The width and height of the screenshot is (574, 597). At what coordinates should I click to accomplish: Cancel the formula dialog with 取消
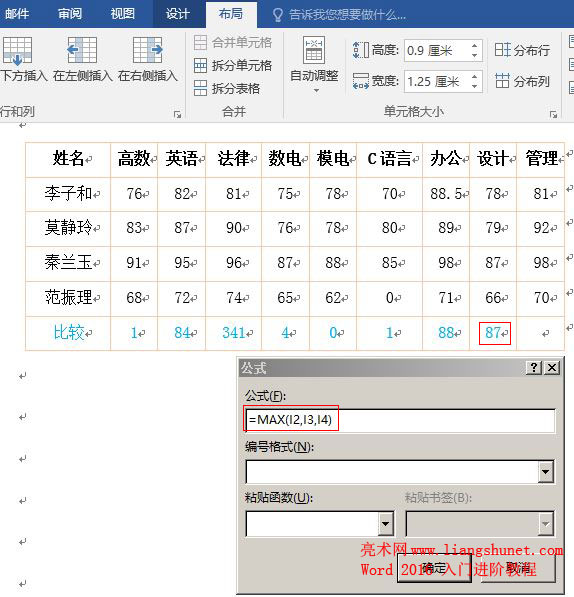pos(518,568)
